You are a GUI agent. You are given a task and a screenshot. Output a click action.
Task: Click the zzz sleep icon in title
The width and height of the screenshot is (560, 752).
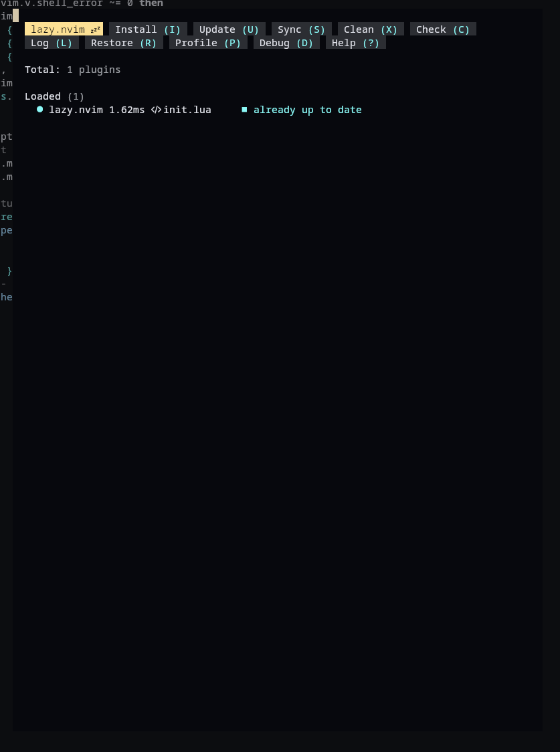pos(96,29)
